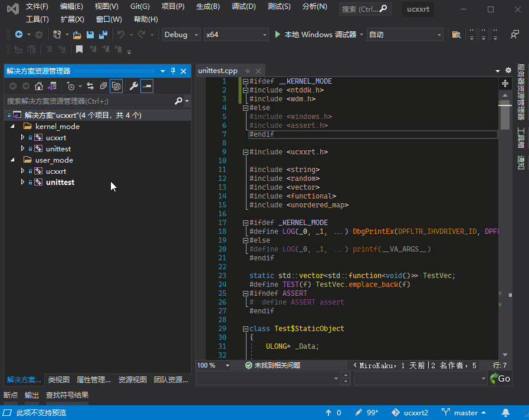Click the split editor window icon
Image resolution: width=529 pixels, height=420 pixels.
pyautogui.click(x=505, y=83)
